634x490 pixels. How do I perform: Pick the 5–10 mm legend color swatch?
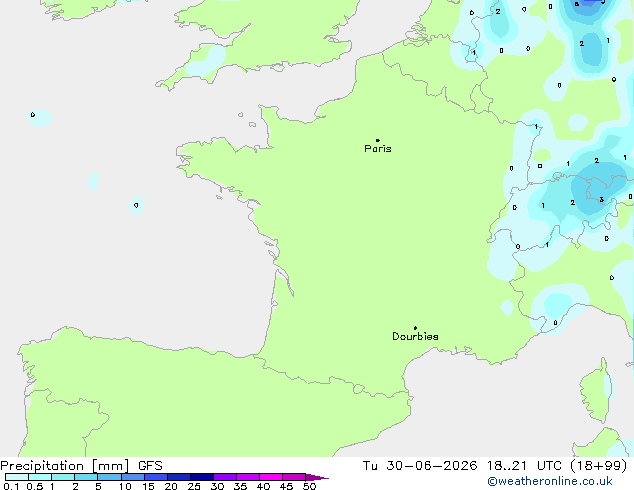click(109, 477)
